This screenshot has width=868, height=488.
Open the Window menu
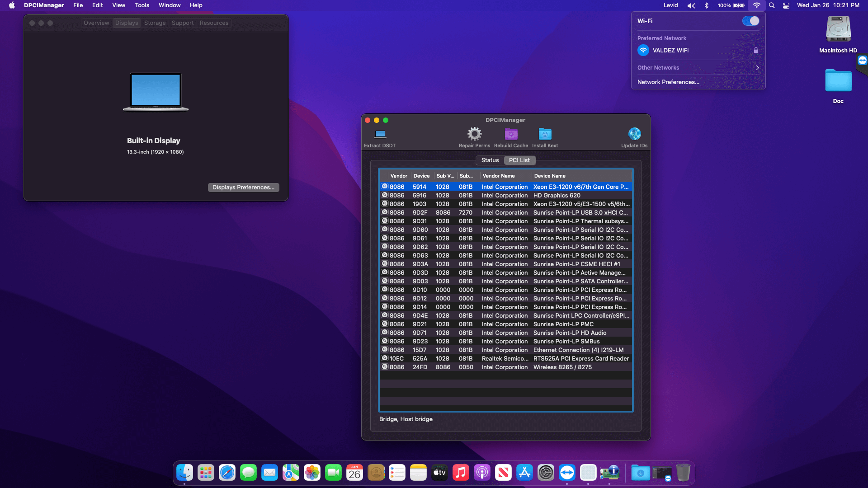[170, 5]
